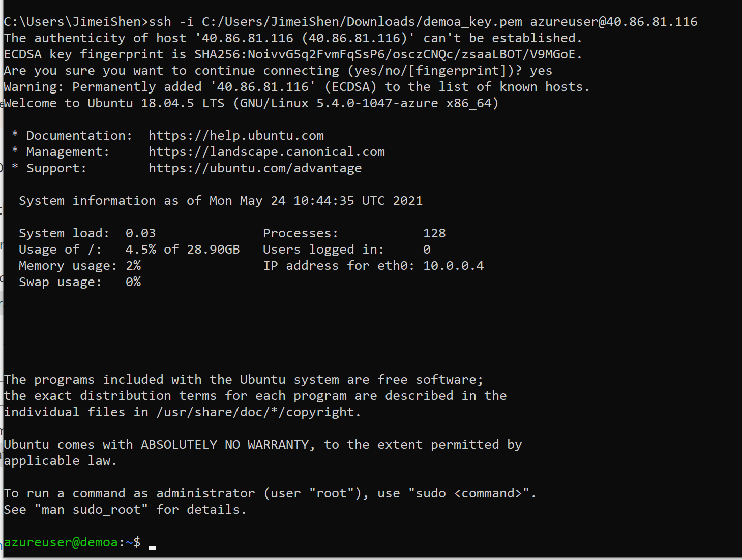Click the Usage of / 4.5% value
This screenshot has height=560, width=742.
[x=141, y=250]
